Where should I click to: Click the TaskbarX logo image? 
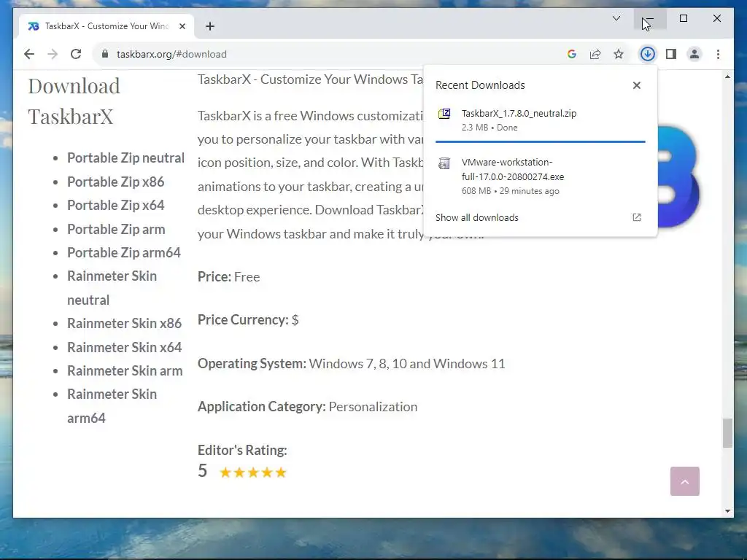678,176
